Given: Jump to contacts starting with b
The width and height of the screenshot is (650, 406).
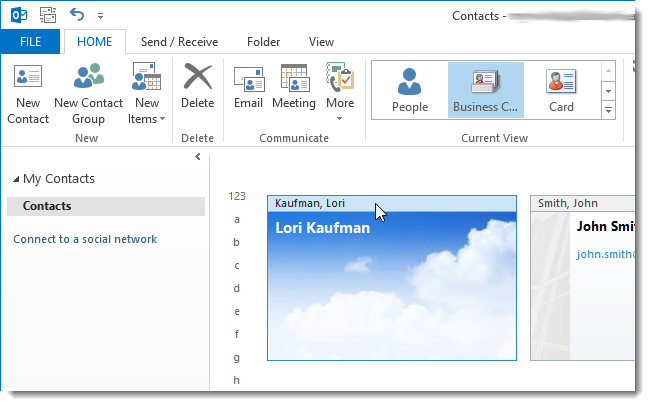Looking at the screenshot, I should [236, 242].
